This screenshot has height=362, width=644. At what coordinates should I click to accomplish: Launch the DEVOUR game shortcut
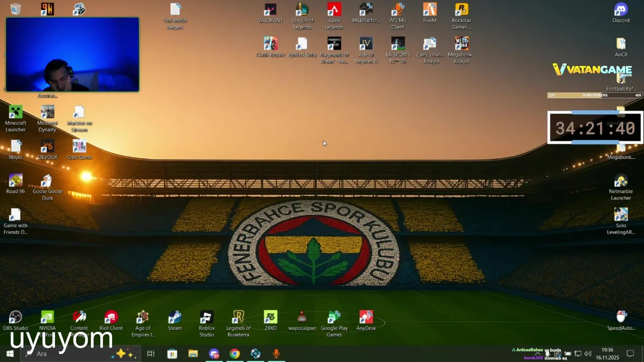(47, 150)
